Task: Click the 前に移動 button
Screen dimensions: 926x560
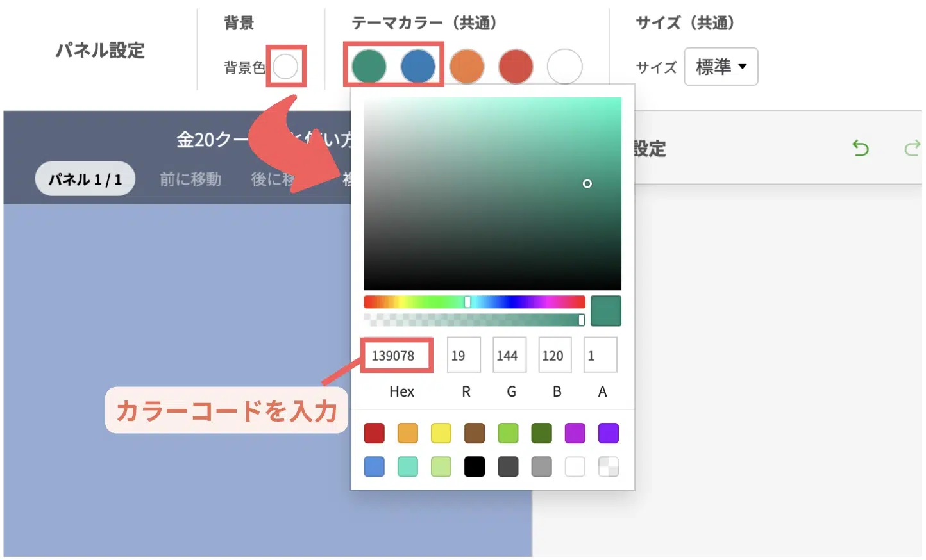Action: (190, 179)
